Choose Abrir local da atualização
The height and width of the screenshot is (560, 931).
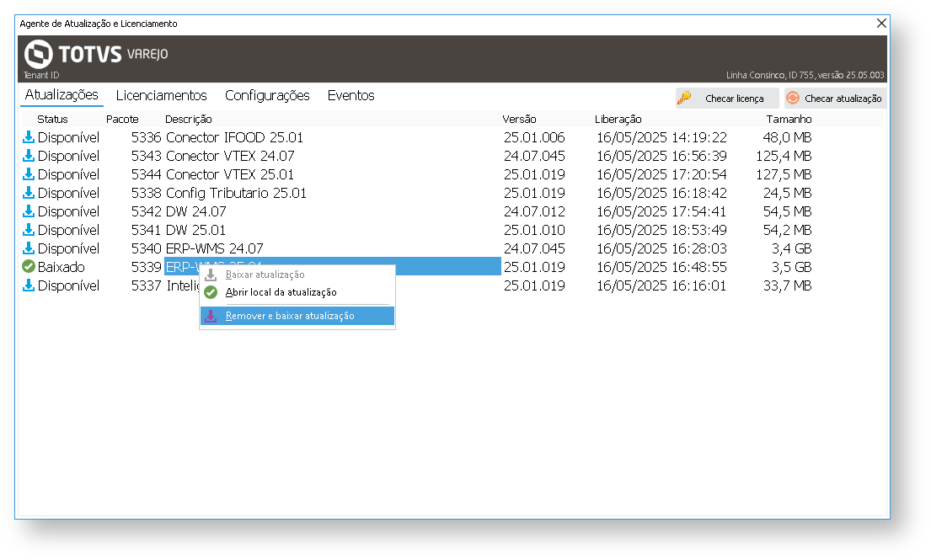tap(297, 292)
